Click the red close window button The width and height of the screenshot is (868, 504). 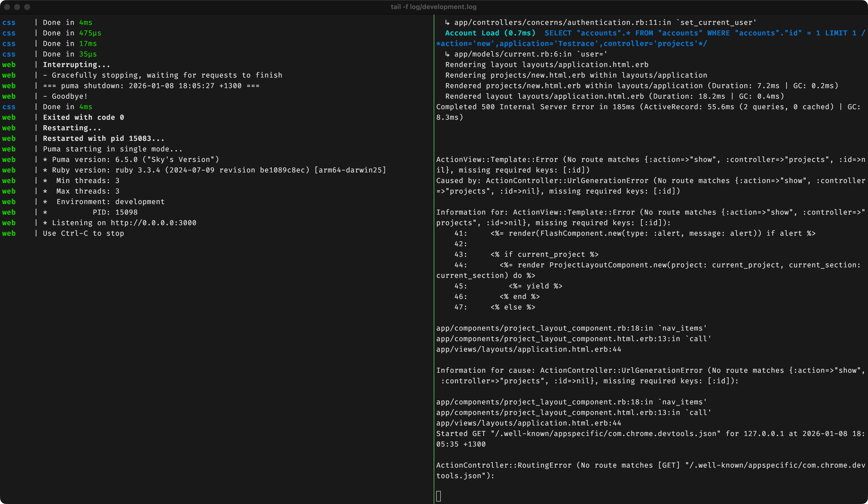click(7, 7)
